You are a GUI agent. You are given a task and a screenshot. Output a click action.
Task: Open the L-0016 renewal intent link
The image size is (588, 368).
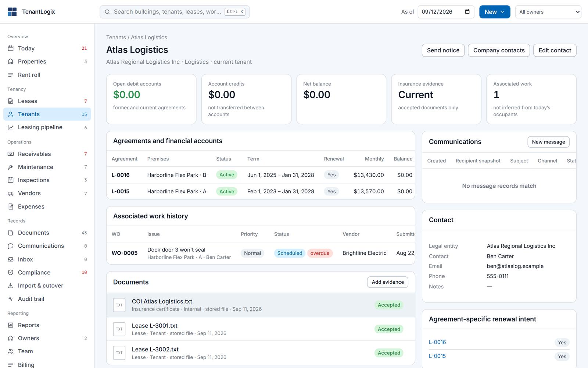437,342
